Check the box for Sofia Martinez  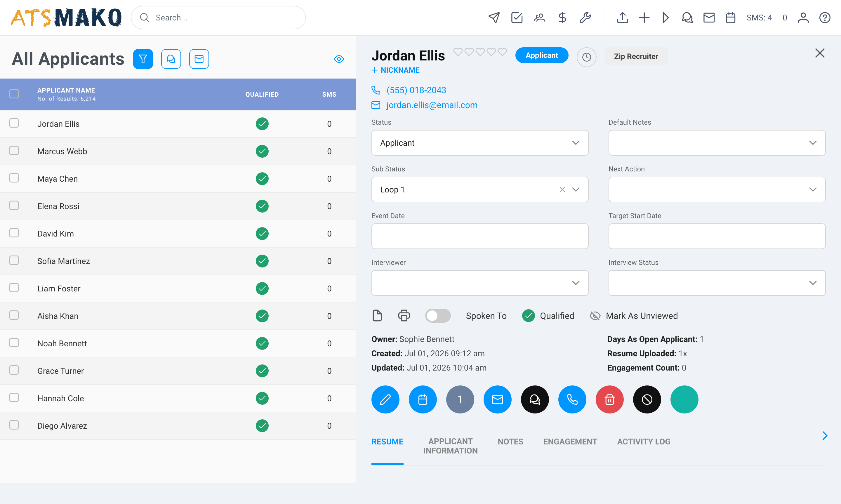point(14,260)
